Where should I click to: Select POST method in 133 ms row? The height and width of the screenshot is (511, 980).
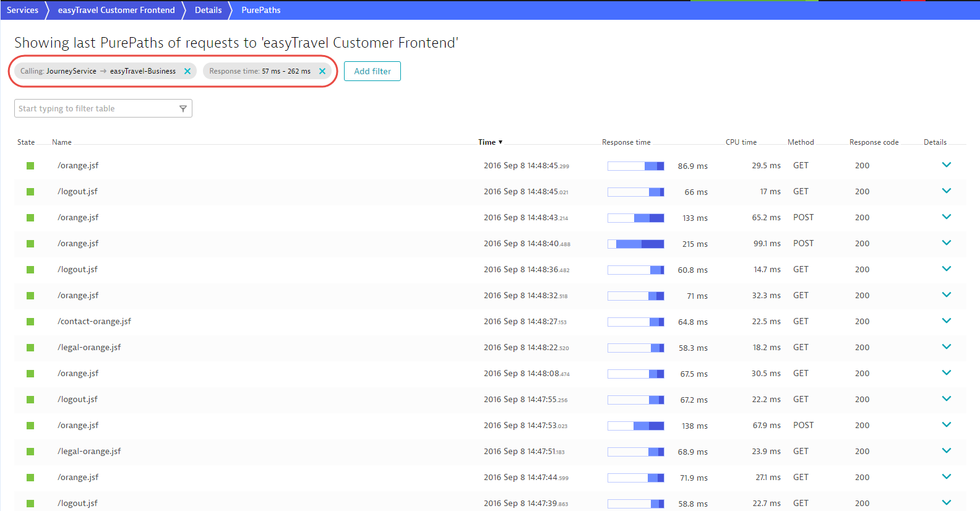[x=803, y=217]
